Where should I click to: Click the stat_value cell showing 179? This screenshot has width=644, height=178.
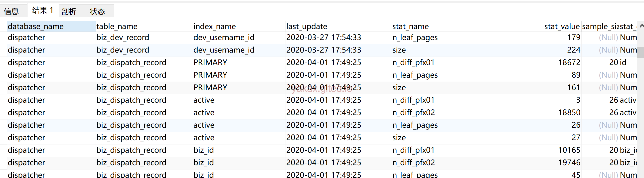pyautogui.click(x=574, y=37)
